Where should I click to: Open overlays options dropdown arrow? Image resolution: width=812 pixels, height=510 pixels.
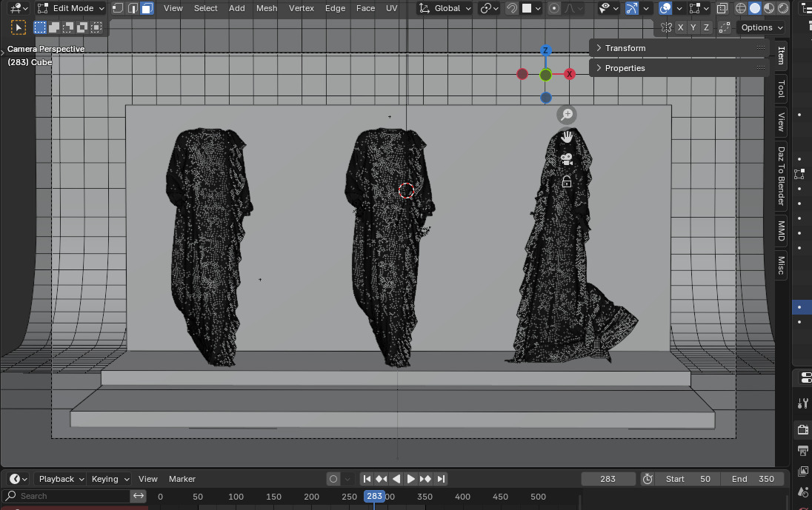(679, 8)
